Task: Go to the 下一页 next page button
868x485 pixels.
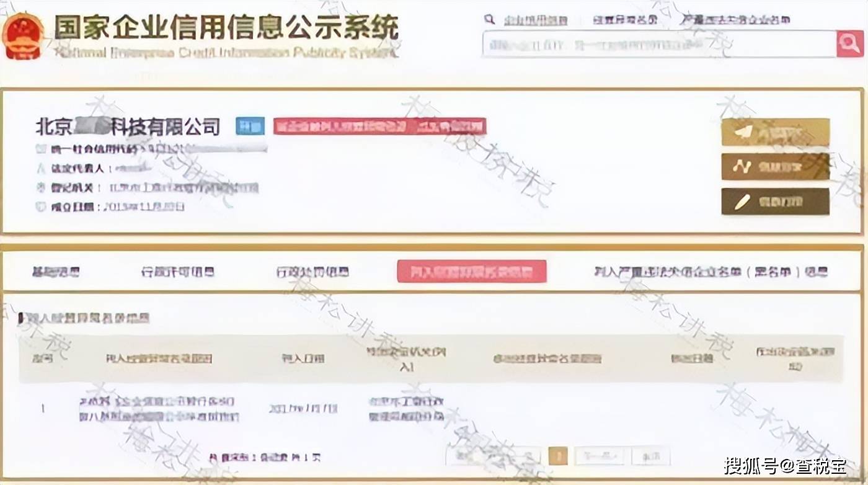Action: point(599,457)
